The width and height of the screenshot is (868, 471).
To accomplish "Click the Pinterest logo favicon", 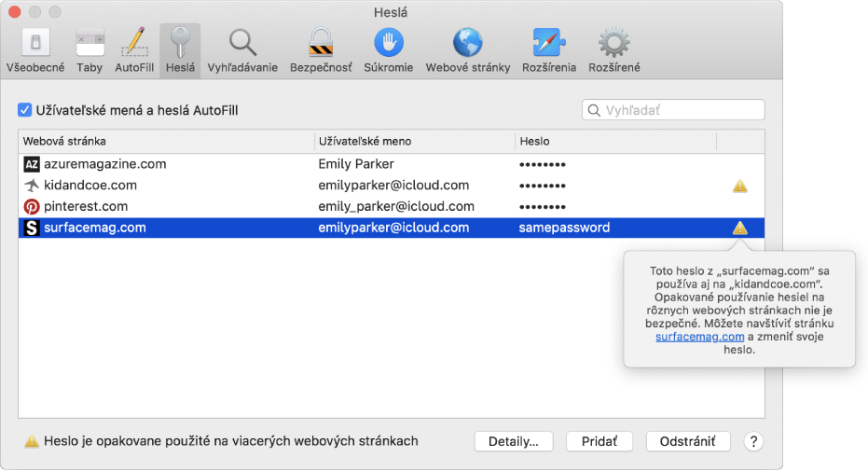I will [x=32, y=206].
